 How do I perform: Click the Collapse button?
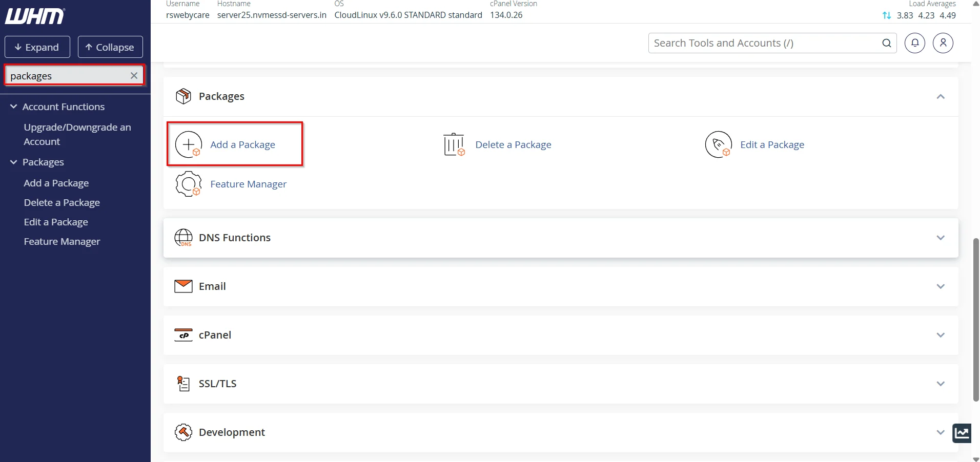point(110,47)
